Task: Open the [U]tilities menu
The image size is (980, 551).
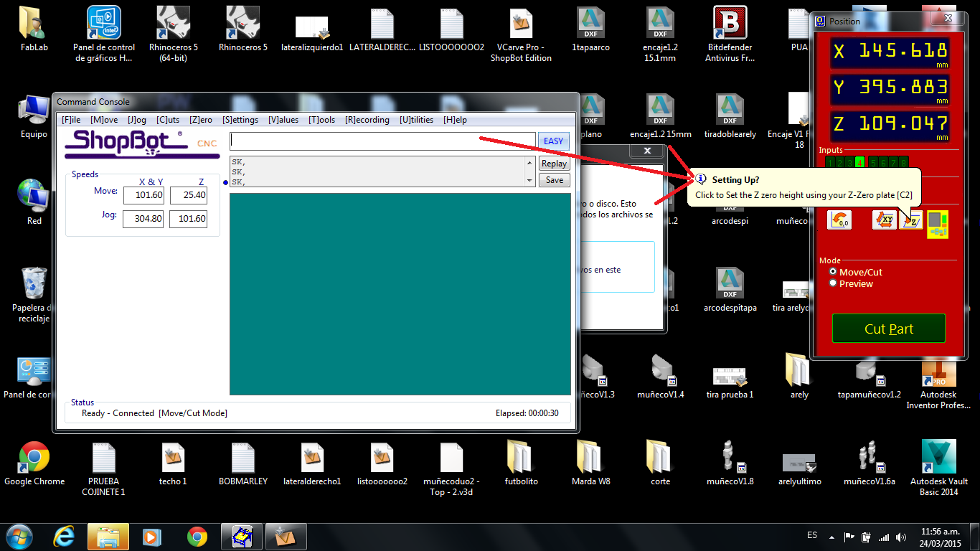Action: pos(416,120)
